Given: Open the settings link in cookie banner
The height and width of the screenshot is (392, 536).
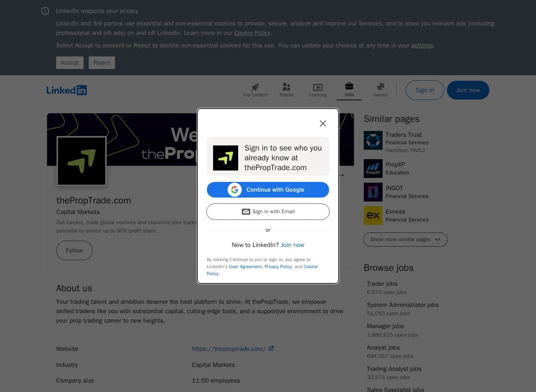Looking at the screenshot, I should pyautogui.click(x=422, y=45).
